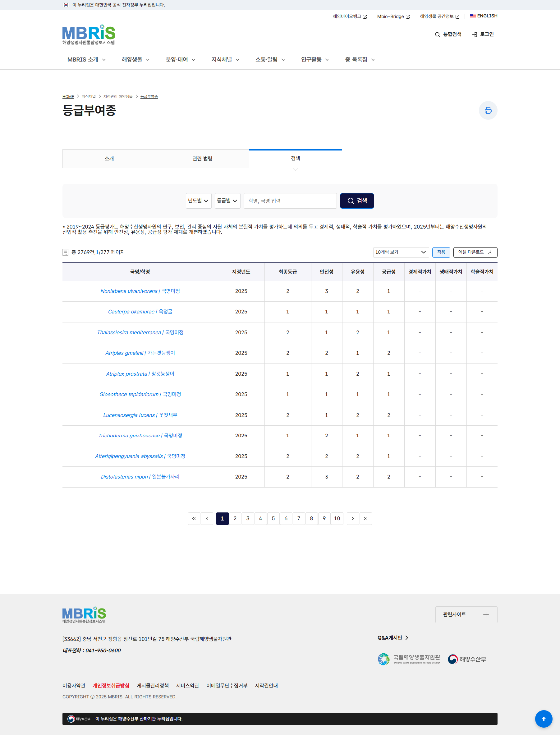Image resolution: width=560 pixels, height=736 pixels.
Task: Go to next page arrow
Action: (353, 518)
